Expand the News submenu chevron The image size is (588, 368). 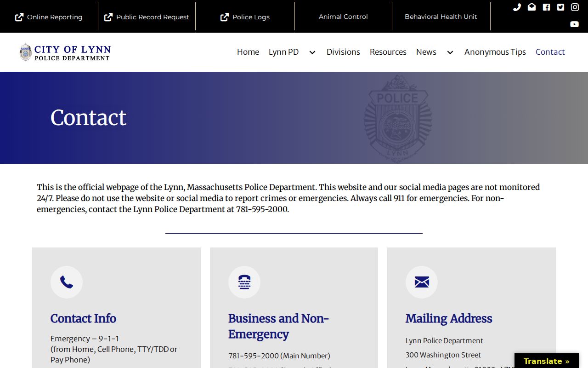450,52
